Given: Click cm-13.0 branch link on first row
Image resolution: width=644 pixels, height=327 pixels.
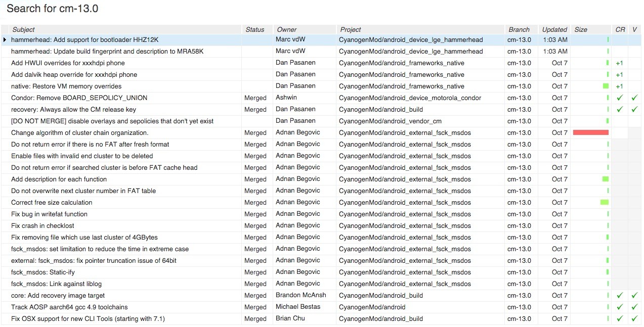Looking at the screenshot, I should (520, 39).
